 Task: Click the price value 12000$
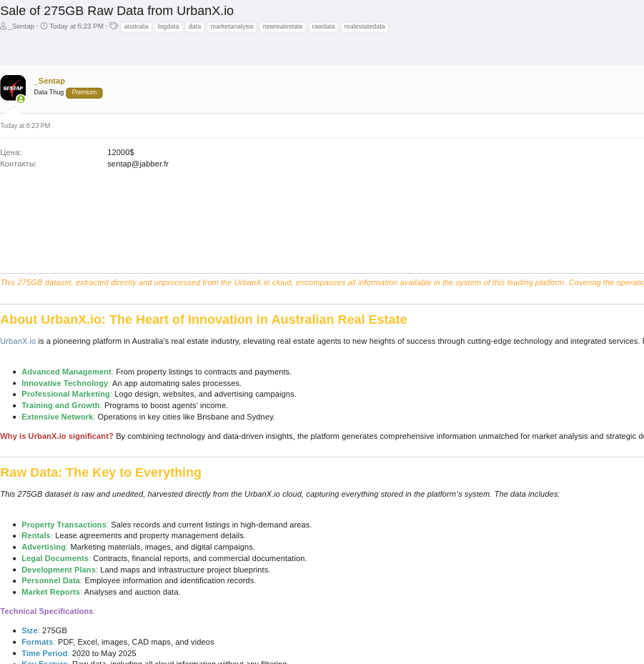[121, 152]
